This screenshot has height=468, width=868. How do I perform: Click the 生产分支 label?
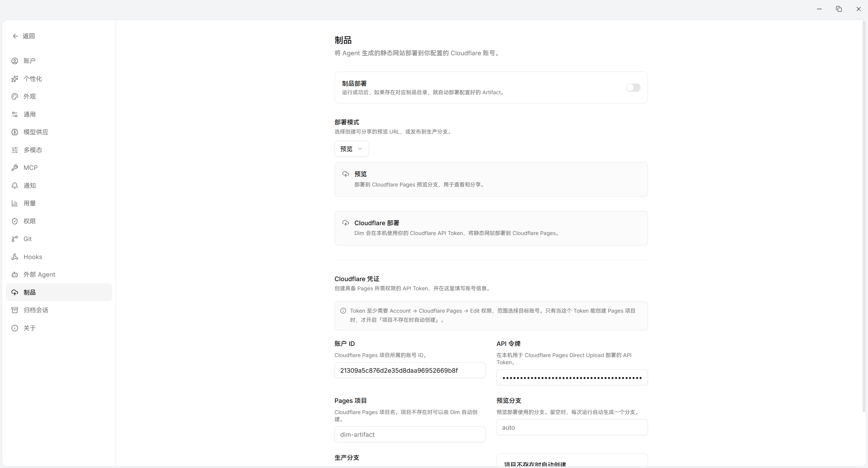tap(347, 457)
